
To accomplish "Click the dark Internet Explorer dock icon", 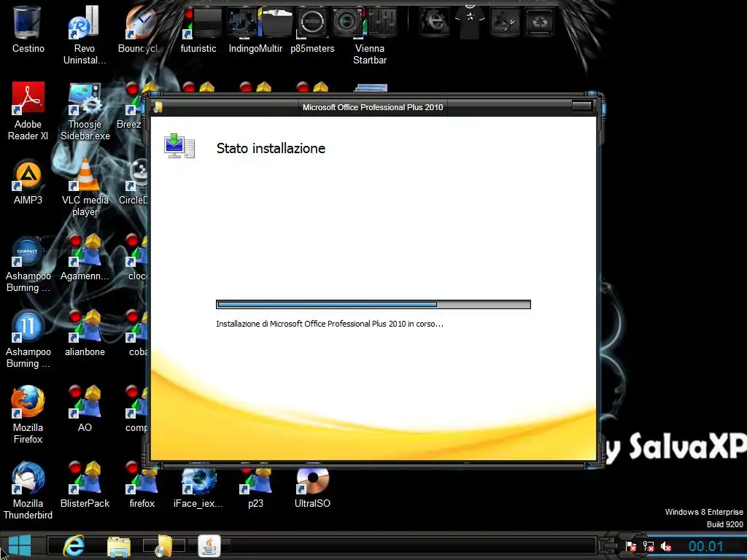I will (435, 21).
